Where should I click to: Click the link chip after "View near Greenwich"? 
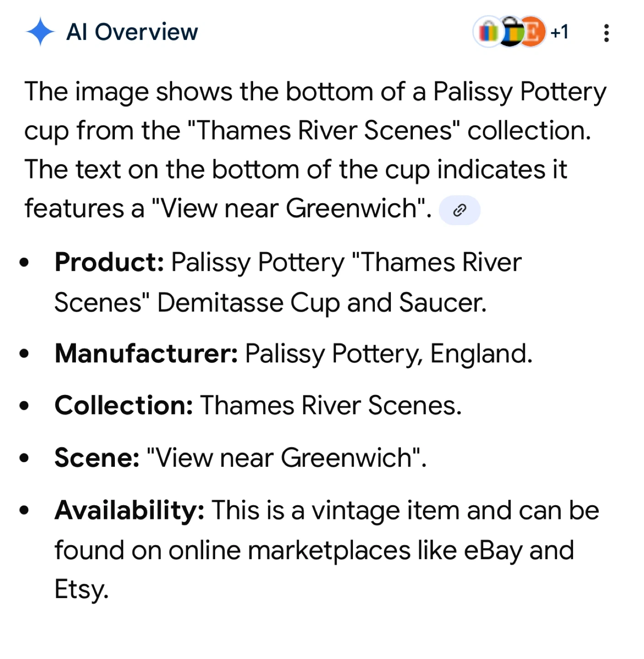[x=459, y=210]
